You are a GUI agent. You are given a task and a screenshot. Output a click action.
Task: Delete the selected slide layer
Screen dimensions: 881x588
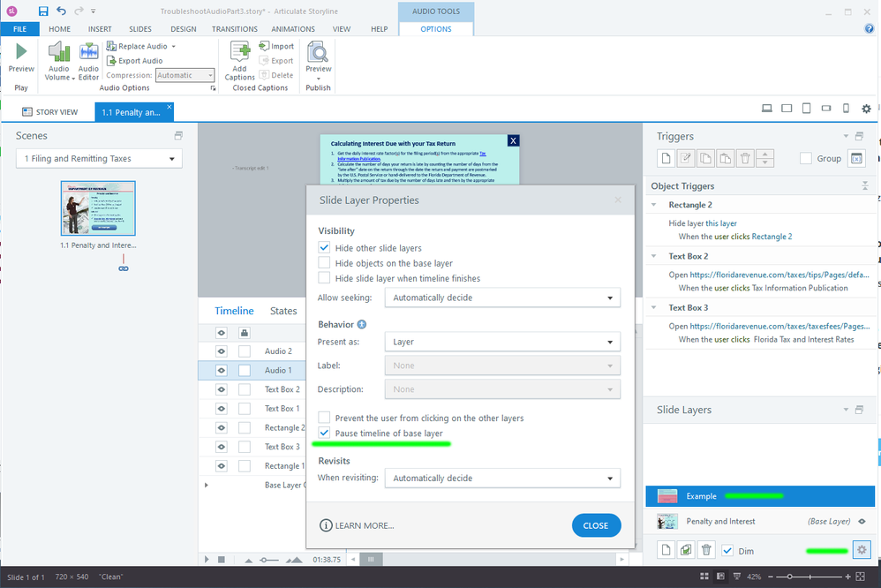pyautogui.click(x=706, y=550)
